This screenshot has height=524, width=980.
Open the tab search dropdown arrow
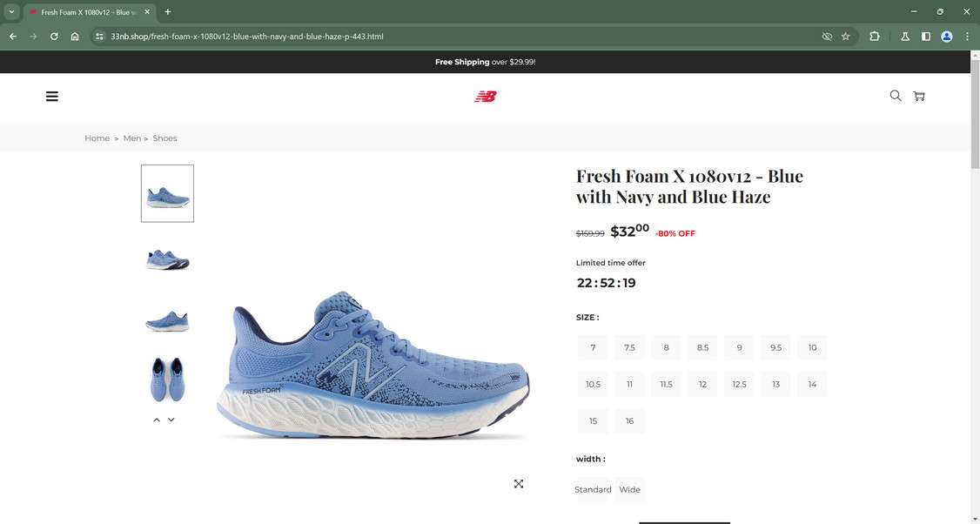coord(11,11)
